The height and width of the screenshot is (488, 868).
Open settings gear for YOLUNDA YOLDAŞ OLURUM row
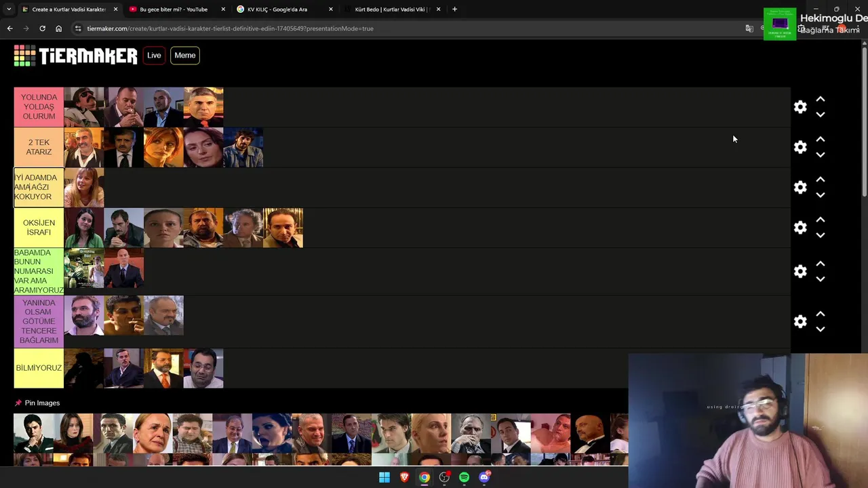(x=800, y=107)
